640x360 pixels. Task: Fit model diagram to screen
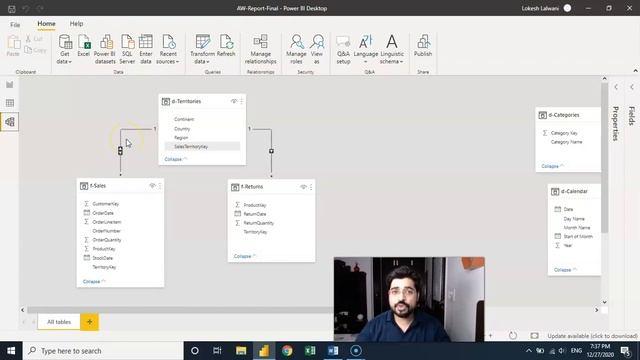(534, 336)
